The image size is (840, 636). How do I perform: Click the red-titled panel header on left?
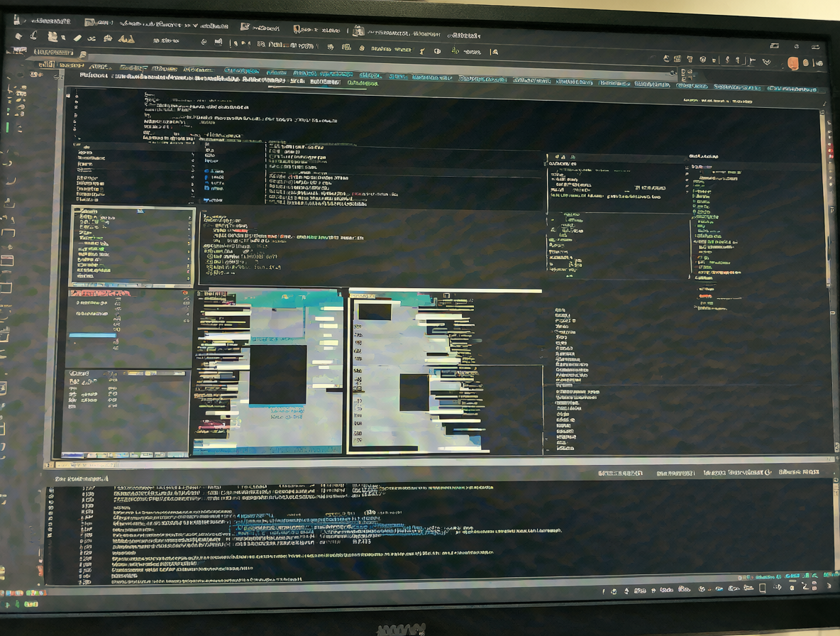point(99,294)
